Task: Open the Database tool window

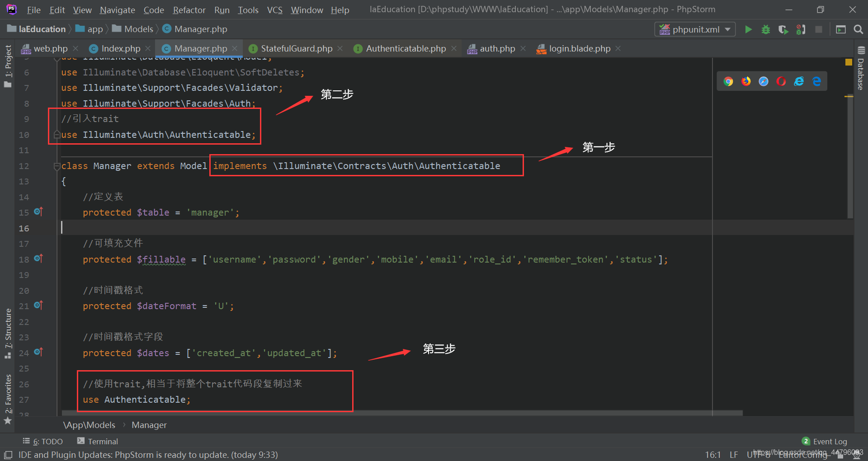Action: 861,68
